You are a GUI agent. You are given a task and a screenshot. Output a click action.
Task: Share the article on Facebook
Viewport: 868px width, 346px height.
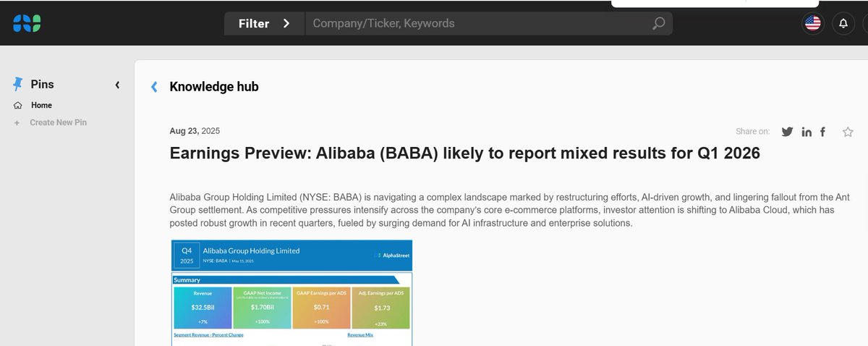[x=822, y=132]
